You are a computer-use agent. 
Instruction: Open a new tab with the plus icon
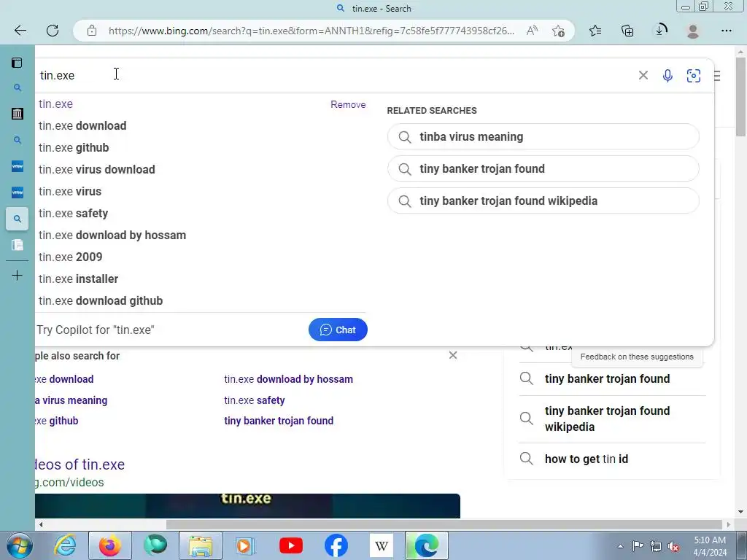[x=18, y=275]
